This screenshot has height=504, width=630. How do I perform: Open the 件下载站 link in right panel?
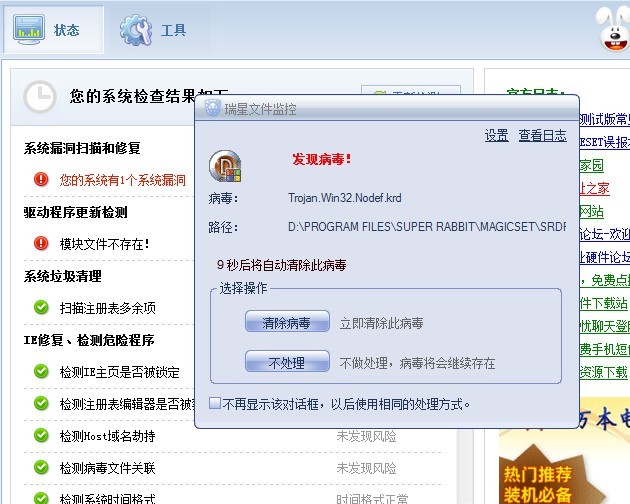click(x=603, y=303)
